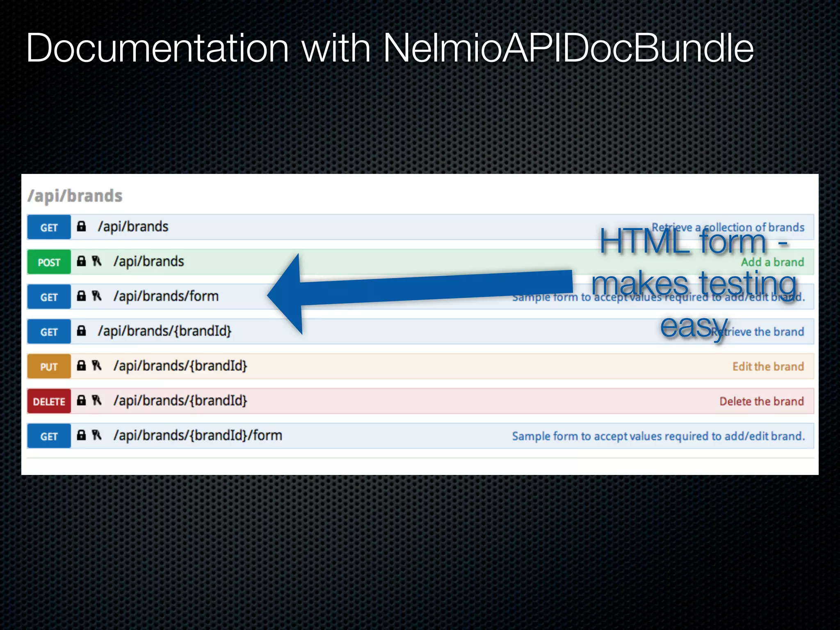This screenshot has height=630, width=840.
Task: Click 'Edit the brand' description
Action: coord(768,366)
